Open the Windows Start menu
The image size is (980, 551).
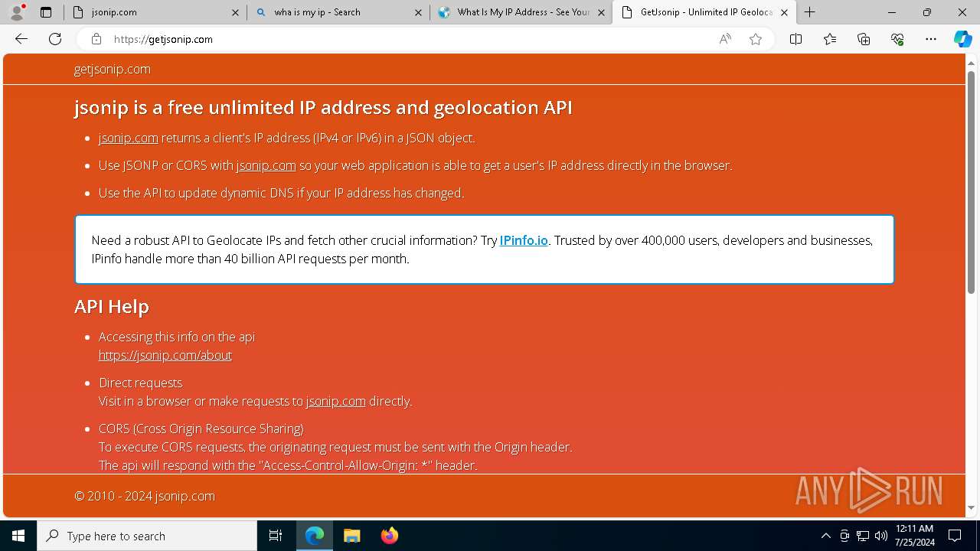(x=18, y=536)
